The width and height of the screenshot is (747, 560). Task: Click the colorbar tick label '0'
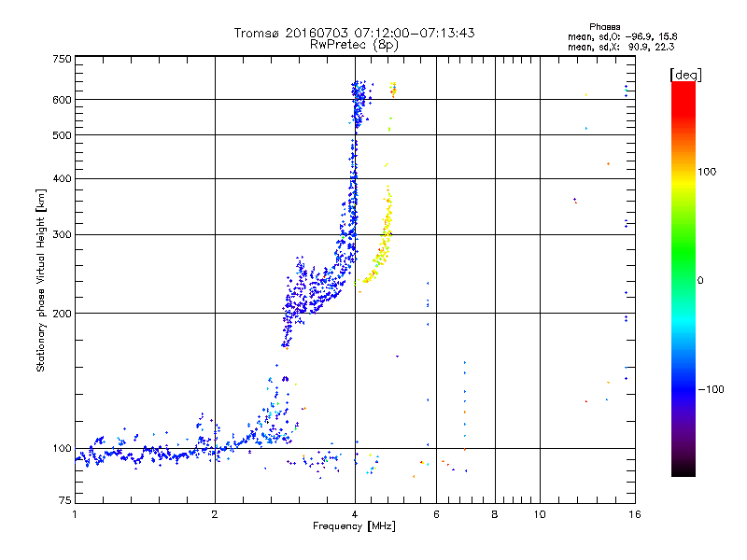(x=700, y=281)
